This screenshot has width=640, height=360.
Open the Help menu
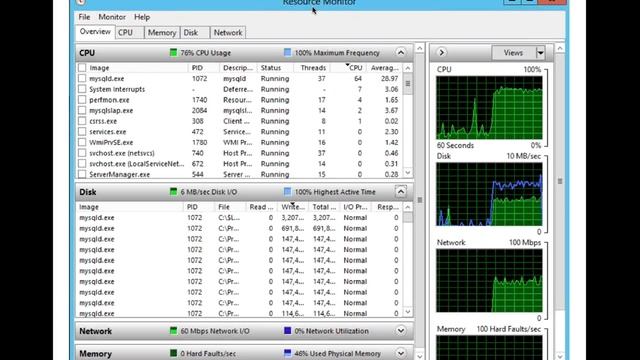(x=142, y=17)
